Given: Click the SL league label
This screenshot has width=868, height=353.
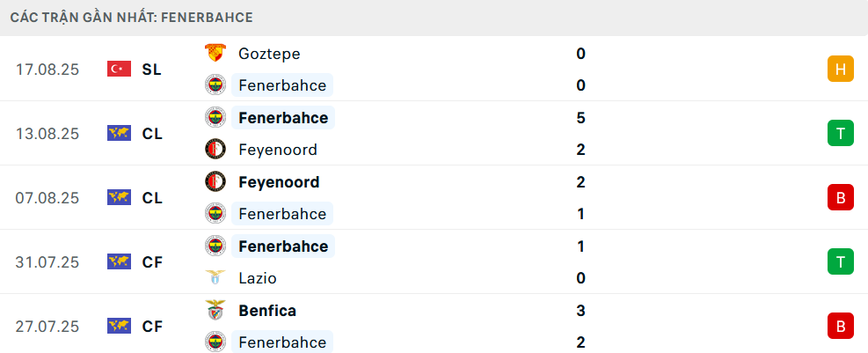Looking at the screenshot, I should click(x=151, y=69).
